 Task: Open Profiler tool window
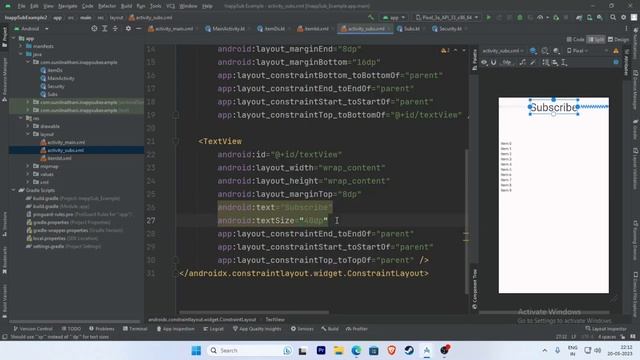pyautogui.click(x=357, y=329)
